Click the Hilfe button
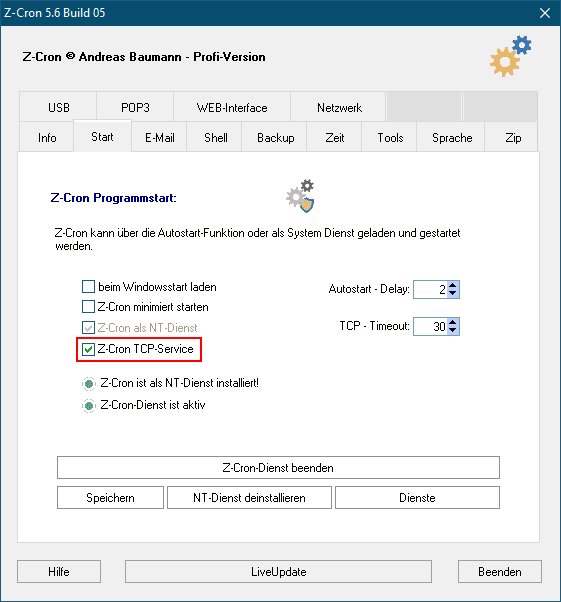This screenshot has width=561, height=602. [59, 571]
